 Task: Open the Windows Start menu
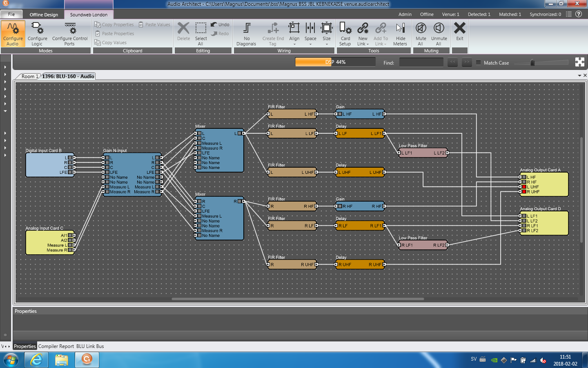coord(11,360)
